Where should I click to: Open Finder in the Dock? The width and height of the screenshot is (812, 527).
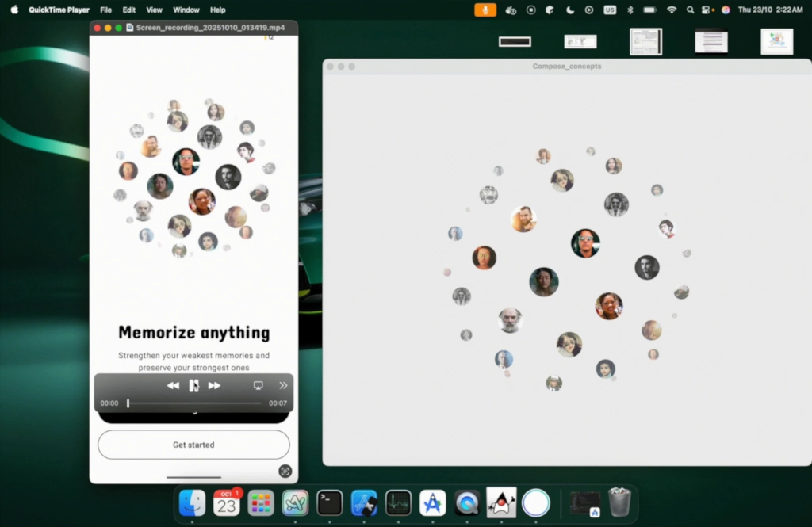[192, 502]
